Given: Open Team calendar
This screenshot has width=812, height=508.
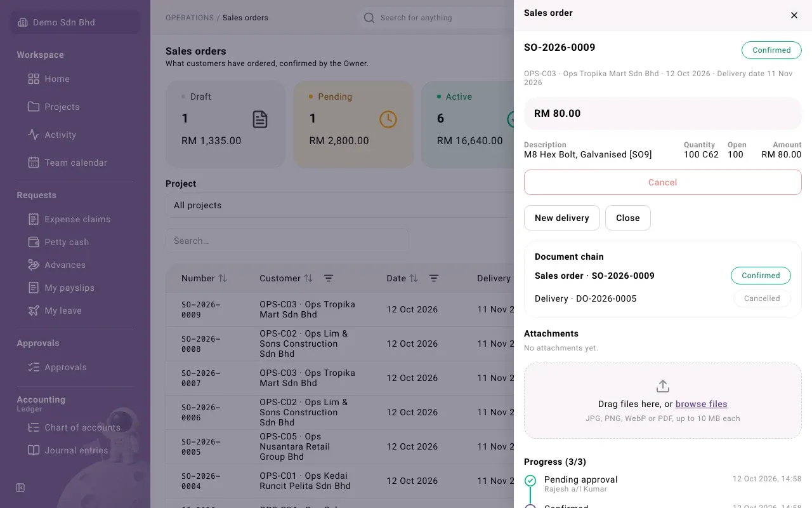Looking at the screenshot, I should click(75, 163).
